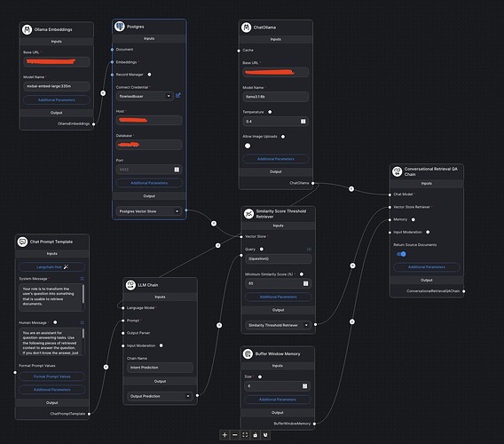
Task: Expand the Human Message editor icon
Action: click(x=82, y=322)
